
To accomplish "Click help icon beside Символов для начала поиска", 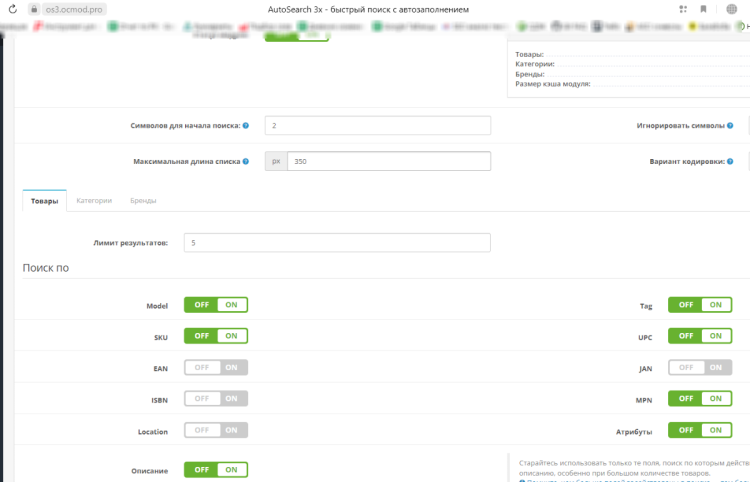I will (x=246, y=126).
